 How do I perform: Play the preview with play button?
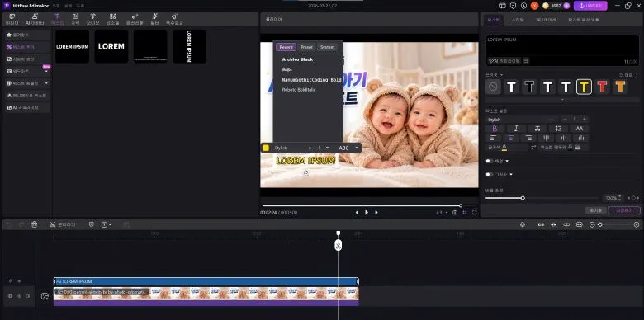[367, 213]
